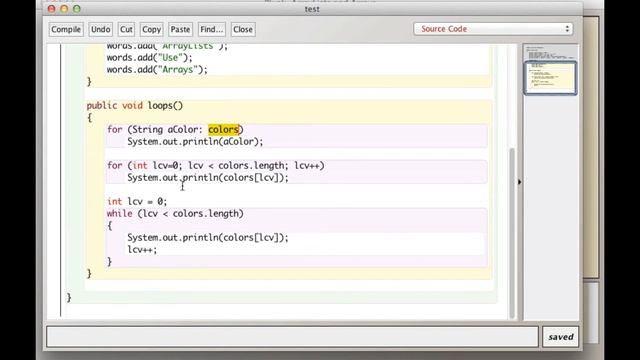Close the editor via Close button
Image resolution: width=640 pixels, height=360 pixels.
243,29
